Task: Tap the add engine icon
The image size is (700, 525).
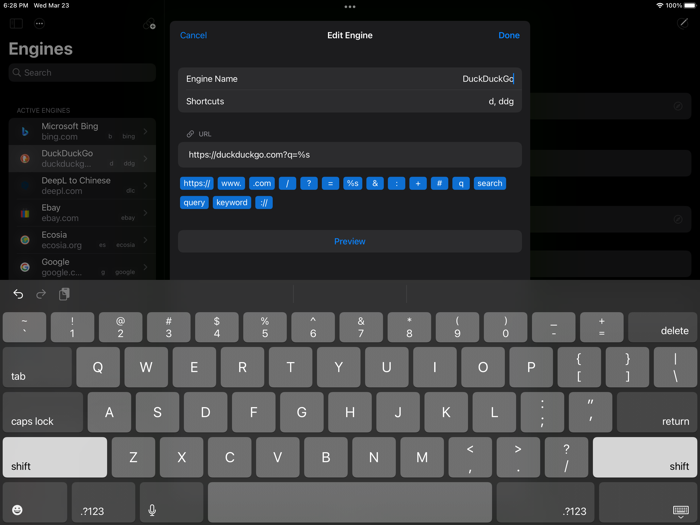Action: (149, 24)
